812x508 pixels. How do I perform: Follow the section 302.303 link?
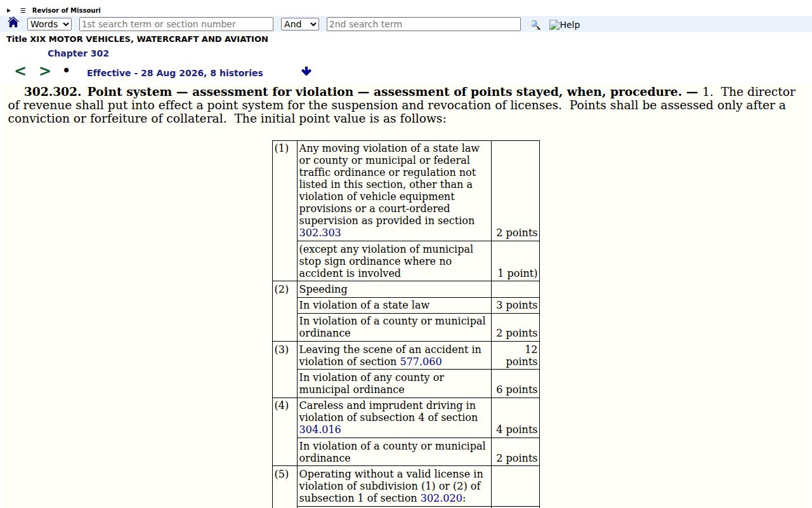(320, 232)
